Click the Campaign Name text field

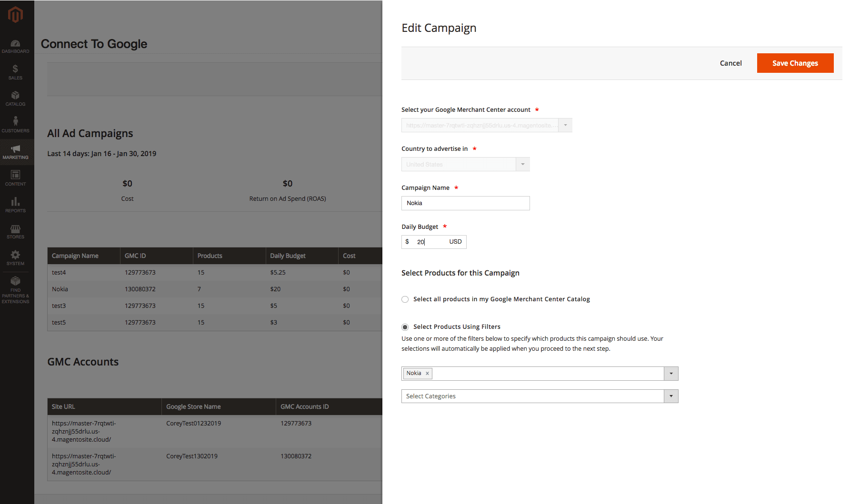click(465, 203)
